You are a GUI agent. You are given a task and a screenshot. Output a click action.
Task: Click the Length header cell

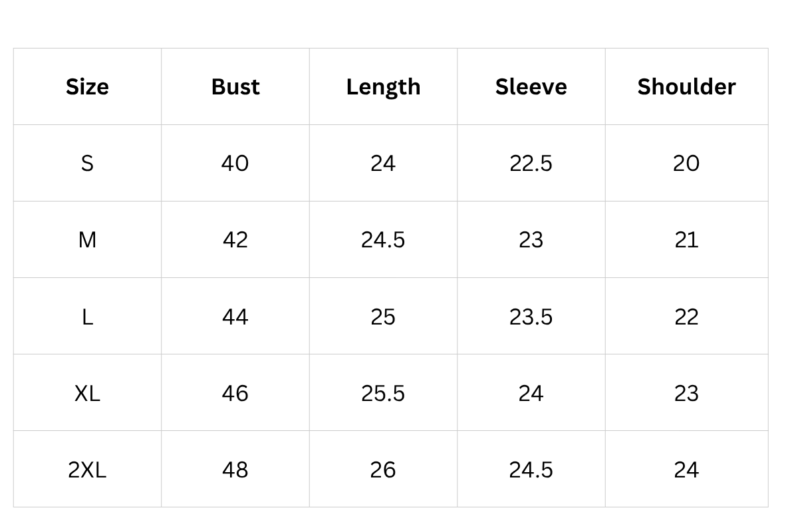coord(383,87)
